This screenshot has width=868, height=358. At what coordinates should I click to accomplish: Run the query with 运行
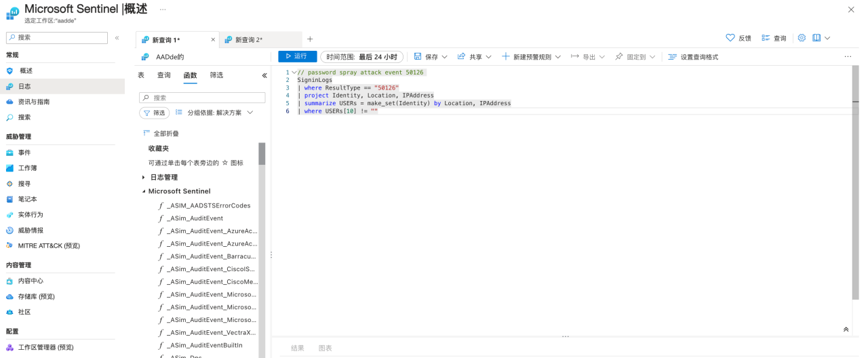coord(297,56)
